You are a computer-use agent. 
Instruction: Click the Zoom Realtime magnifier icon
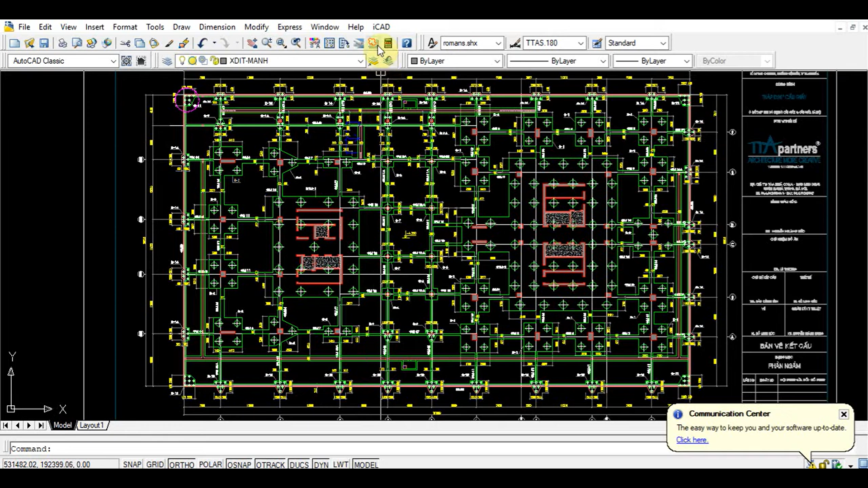(267, 43)
